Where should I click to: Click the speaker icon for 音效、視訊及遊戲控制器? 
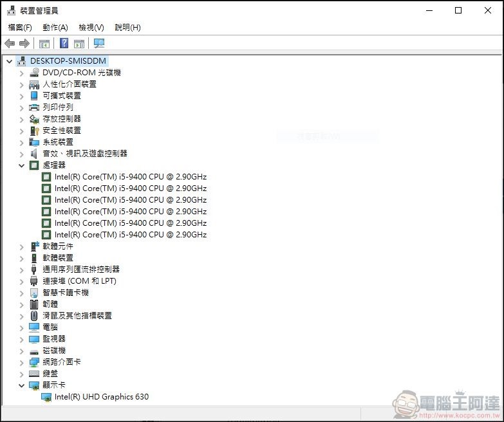pyautogui.click(x=33, y=154)
